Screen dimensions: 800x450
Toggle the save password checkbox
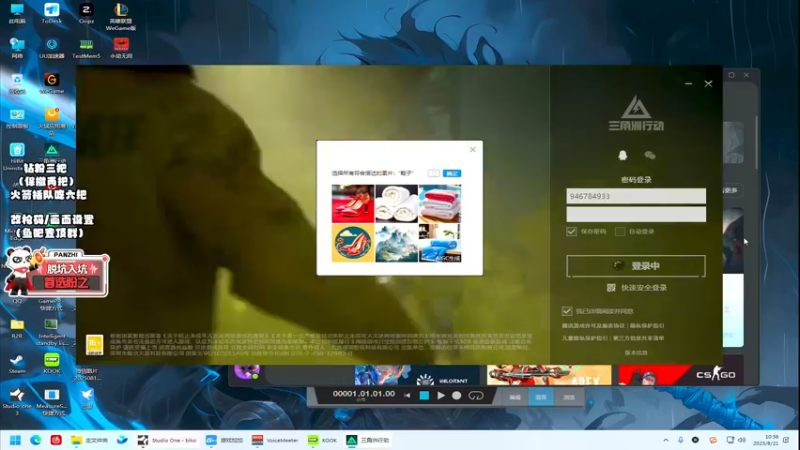pyautogui.click(x=571, y=232)
